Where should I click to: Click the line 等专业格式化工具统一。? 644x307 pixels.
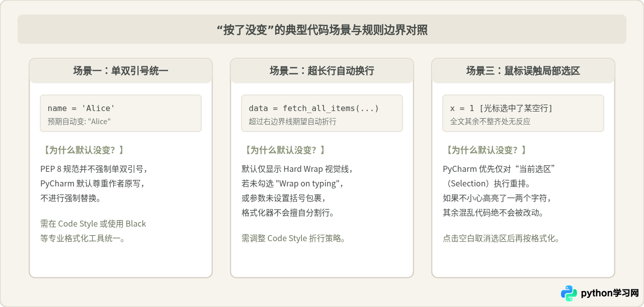click(83, 238)
